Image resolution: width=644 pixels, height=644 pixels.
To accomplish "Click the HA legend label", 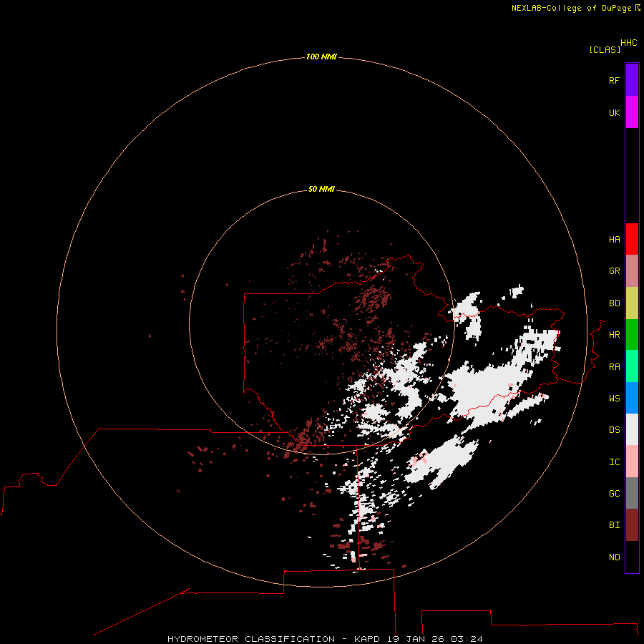I will [615, 240].
